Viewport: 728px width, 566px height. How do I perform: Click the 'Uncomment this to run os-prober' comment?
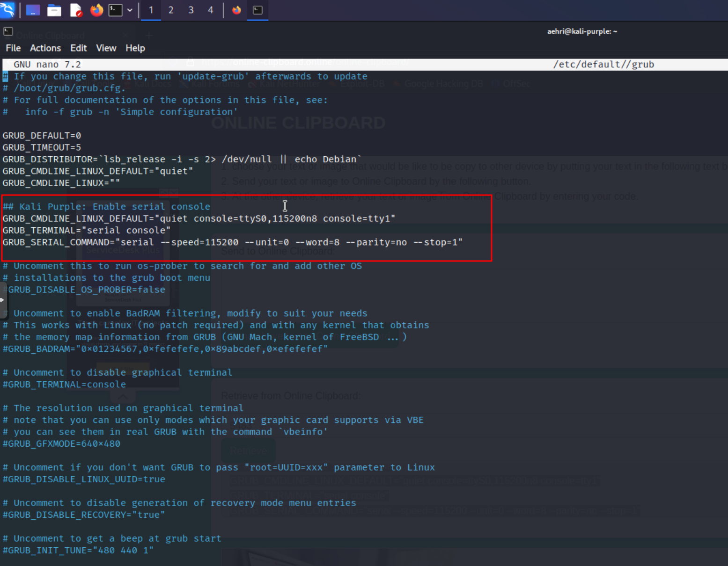(182, 266)
